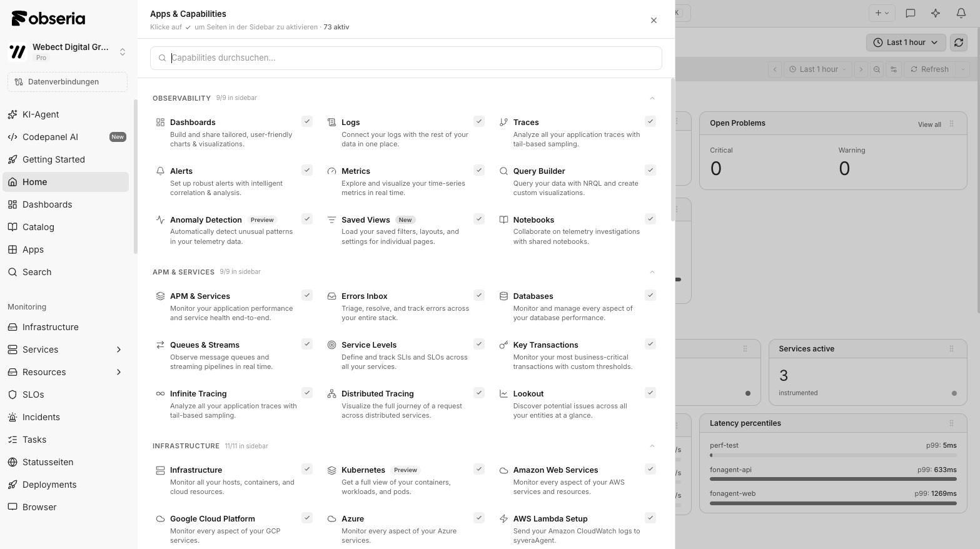
Task: Click the Lookout chart icon
Action: [503, 394]
